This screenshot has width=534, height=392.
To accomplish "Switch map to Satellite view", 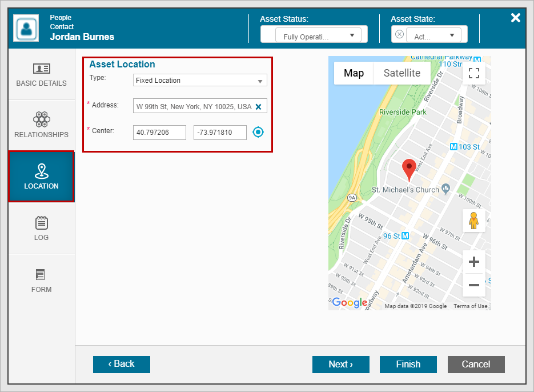I will tap(401, 73).
